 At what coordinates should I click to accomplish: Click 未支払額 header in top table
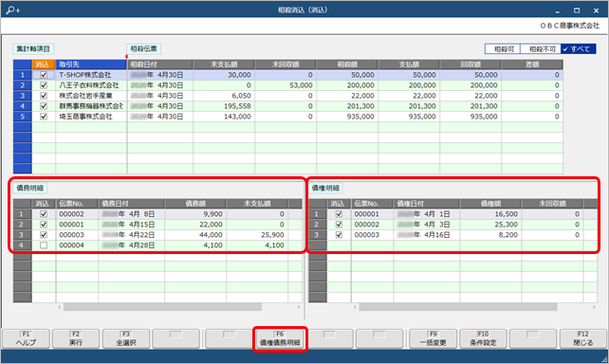224,64
